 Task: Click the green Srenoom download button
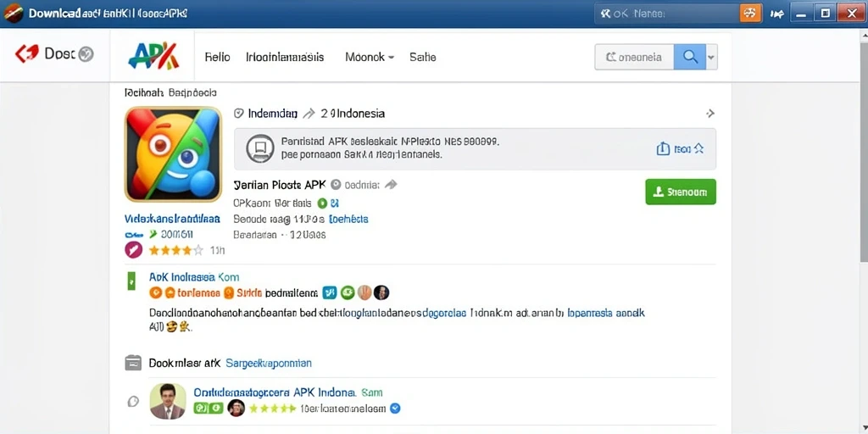click(681, 192)
